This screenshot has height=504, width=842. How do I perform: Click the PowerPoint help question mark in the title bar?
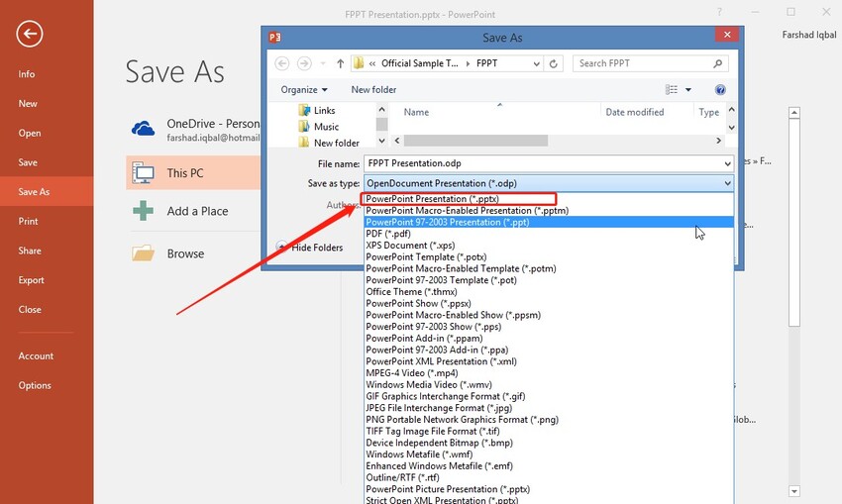(719, 12)
